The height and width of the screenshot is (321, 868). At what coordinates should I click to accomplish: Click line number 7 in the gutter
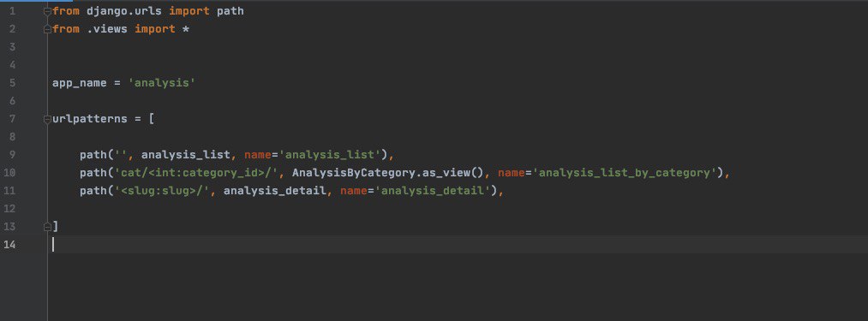pyautogui.click(x=13, y=119)
